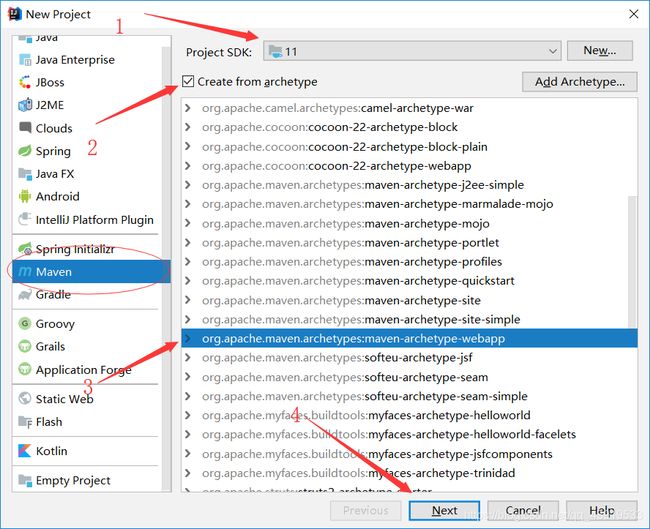Select maven-archetype-mojo row
Screen dimensions: 650x529
pos(409,223)
